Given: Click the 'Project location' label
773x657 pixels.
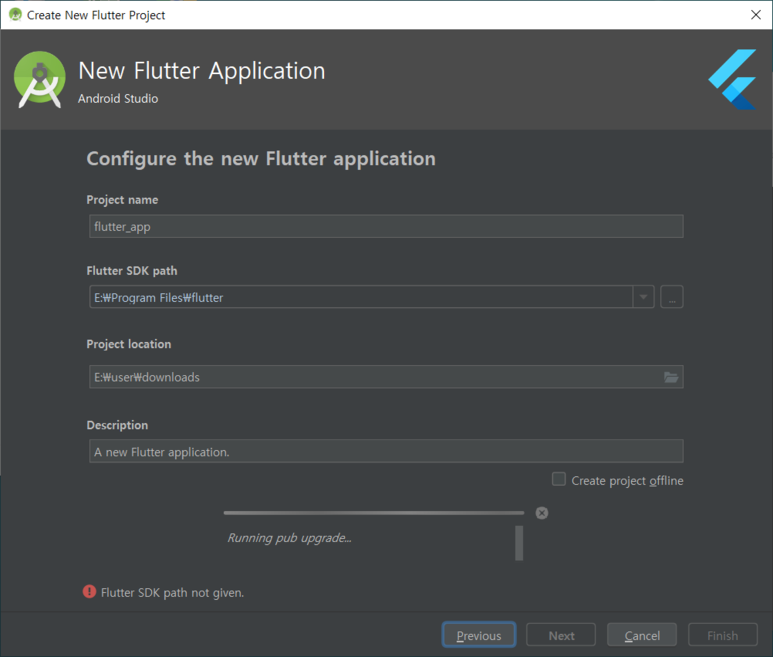Looking at the screenshot, I should 129,344.
